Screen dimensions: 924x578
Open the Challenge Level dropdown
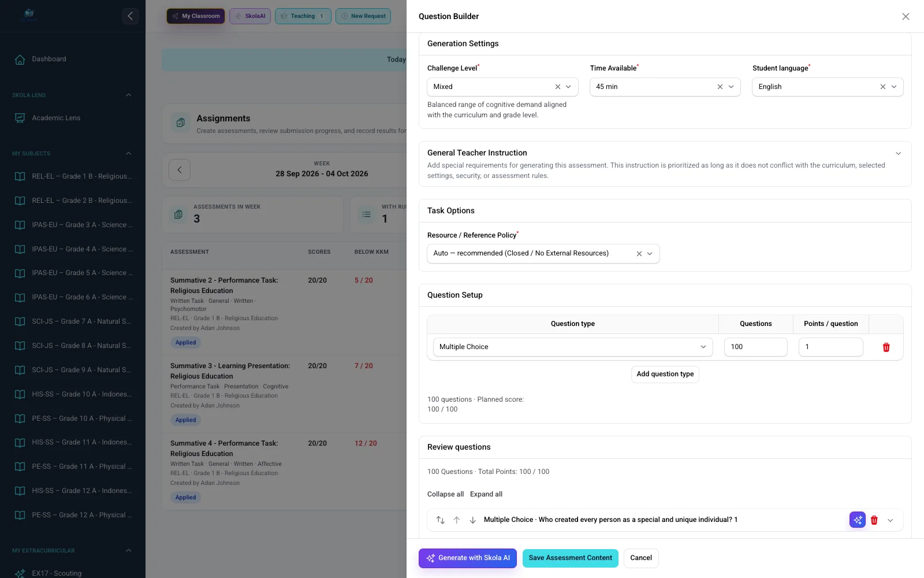(502, 87)
